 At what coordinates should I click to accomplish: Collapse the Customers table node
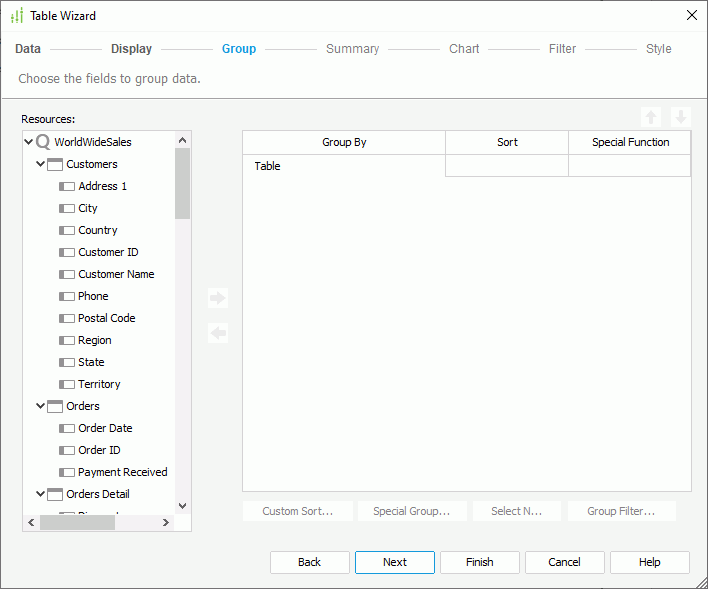tap(41, 164)
